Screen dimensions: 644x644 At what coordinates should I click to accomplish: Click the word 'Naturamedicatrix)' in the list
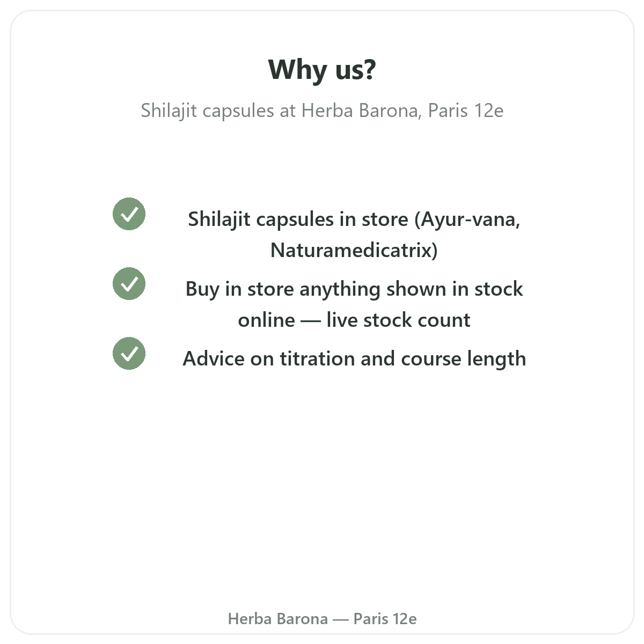[354, 250]
